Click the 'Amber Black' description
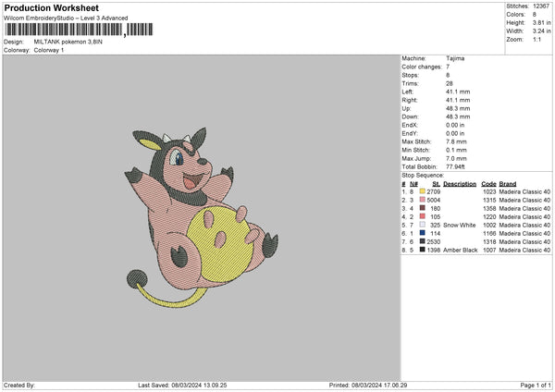Viewport: 555px width, 392px height. coord(461,250)
